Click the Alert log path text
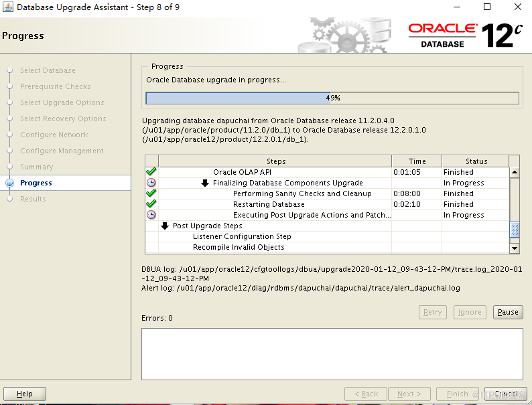This screenshot has height=405, width=532. [x=301, y=288]
